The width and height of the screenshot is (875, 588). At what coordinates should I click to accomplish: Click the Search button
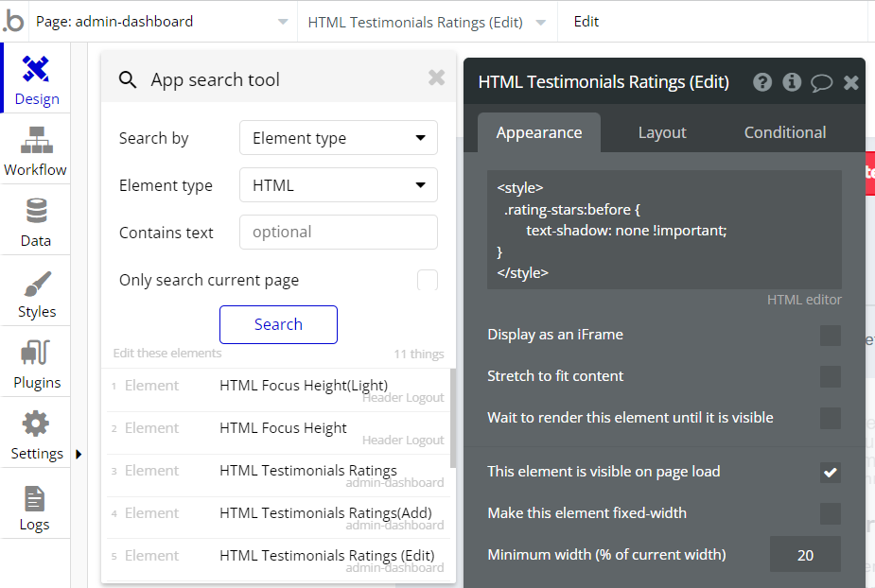tap(278, 324)
